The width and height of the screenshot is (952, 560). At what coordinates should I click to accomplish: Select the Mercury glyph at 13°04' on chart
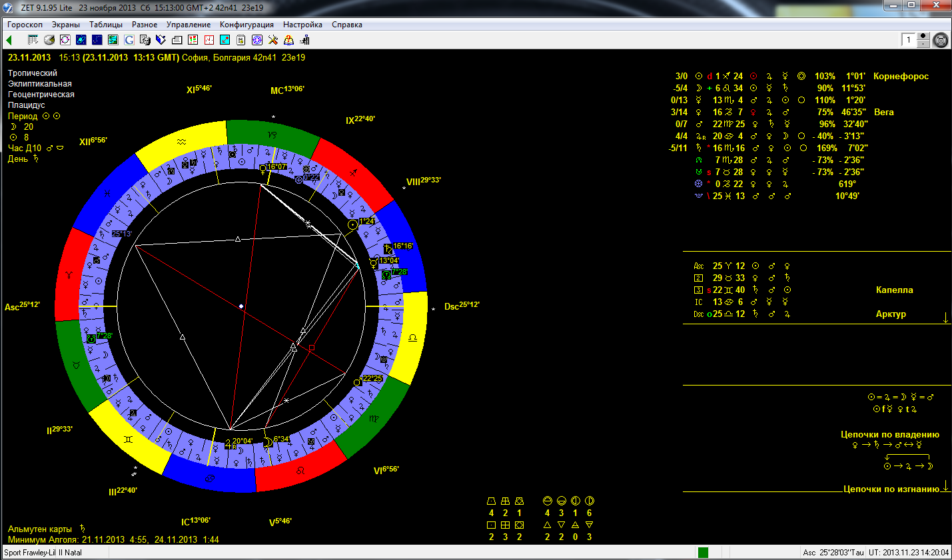click(374, 263)
